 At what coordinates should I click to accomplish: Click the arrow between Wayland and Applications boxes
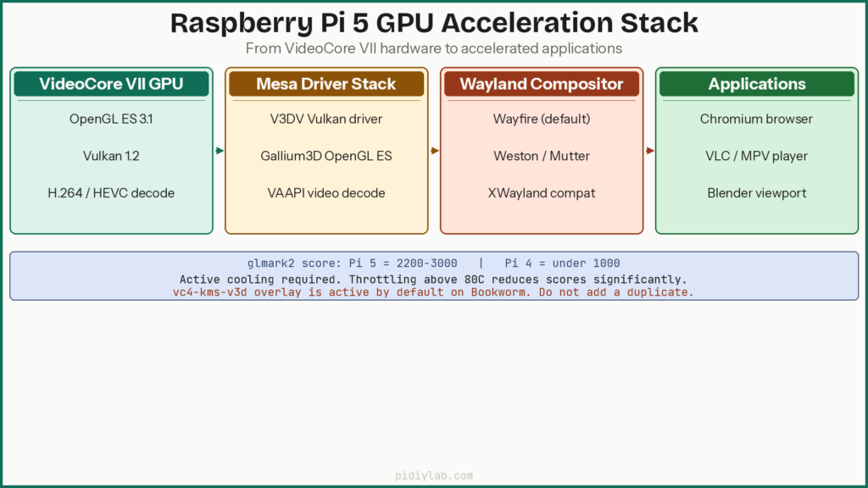point(649,150)
